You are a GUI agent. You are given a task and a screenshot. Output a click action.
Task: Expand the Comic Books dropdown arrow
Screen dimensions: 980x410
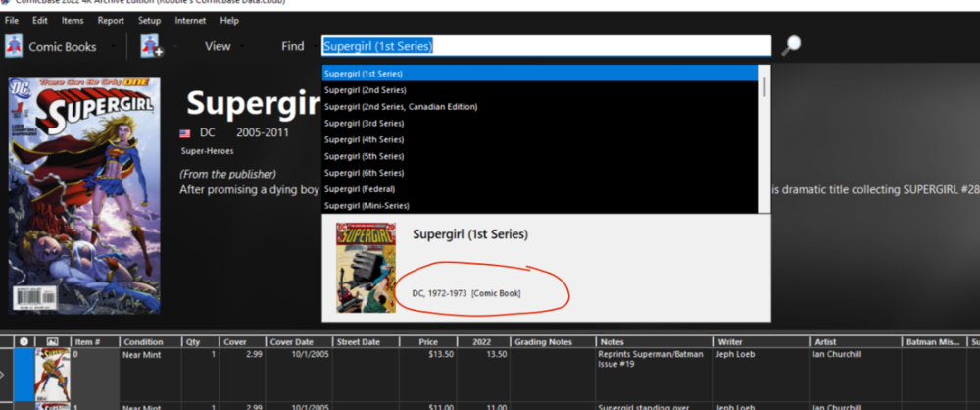point(113,46)
